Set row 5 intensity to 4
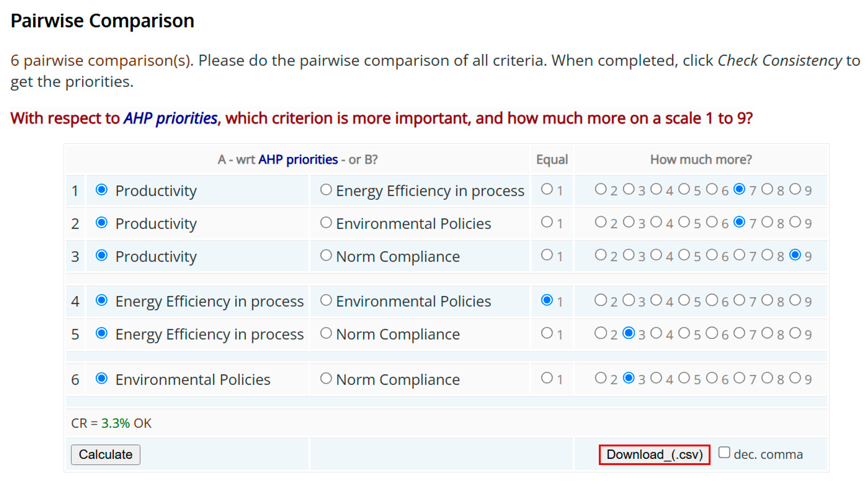This screenshot has width=868, height=489. point(656,333)
